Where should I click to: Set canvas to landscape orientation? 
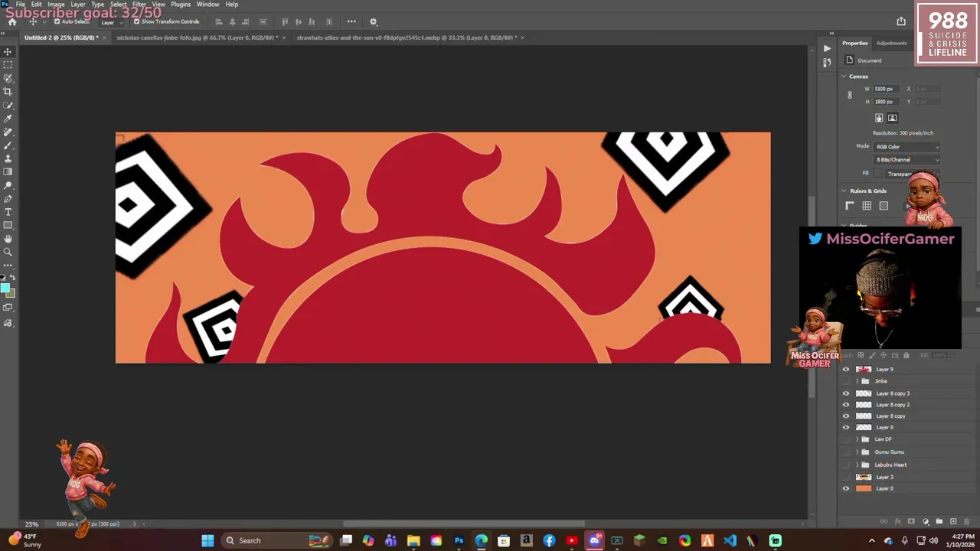892,118
